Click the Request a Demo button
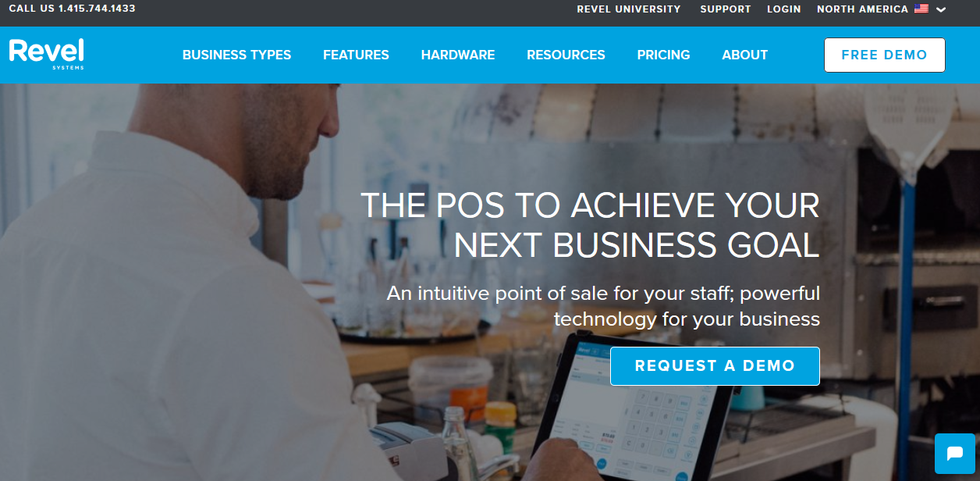Viewport: 980px width, 481px height. pos(715,365)
